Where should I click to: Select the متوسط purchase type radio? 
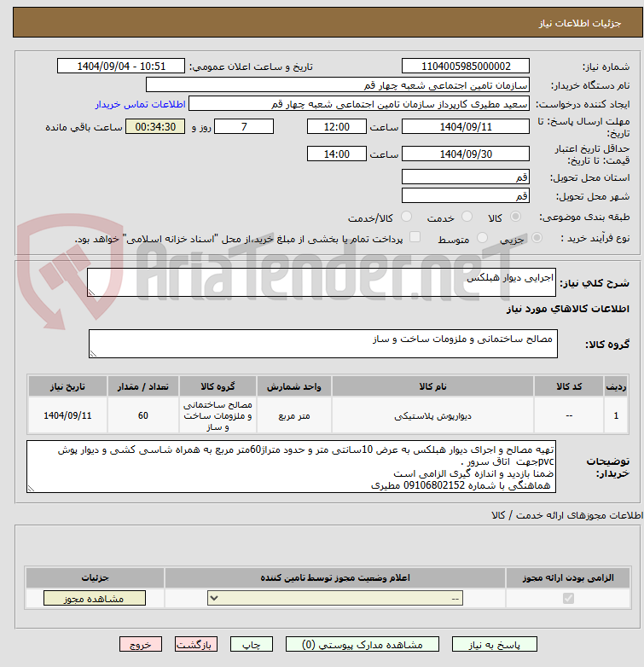[482, 238]
